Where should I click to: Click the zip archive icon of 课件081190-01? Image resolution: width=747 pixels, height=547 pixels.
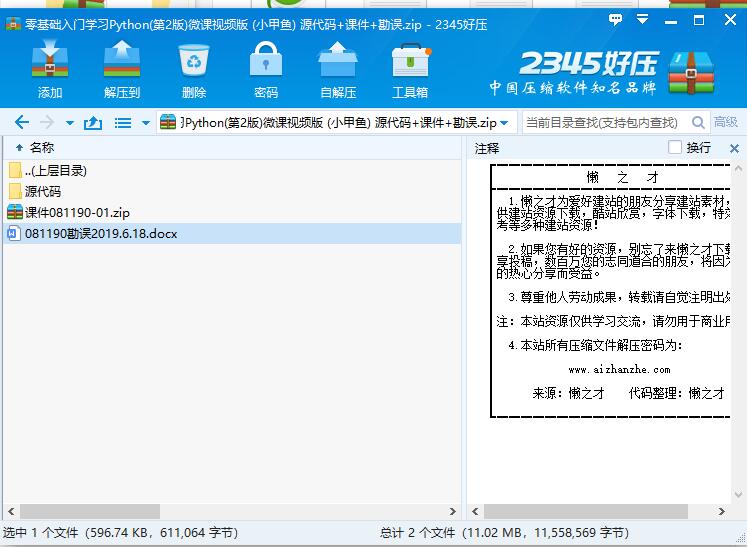15,212
